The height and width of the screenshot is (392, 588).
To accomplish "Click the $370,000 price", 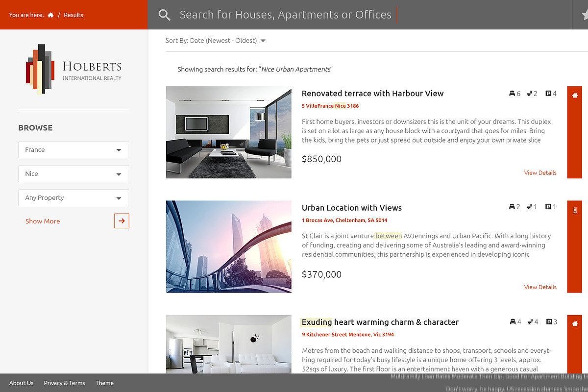I will [x=321, y=275].
